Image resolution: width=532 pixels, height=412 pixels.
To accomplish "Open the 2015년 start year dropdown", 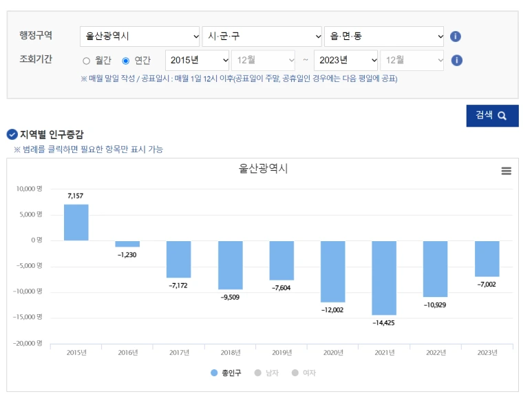I will (x=197, y=61).
